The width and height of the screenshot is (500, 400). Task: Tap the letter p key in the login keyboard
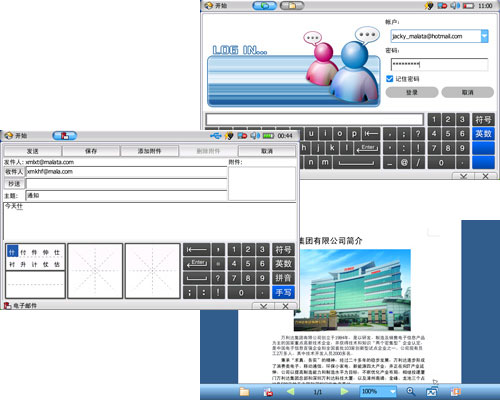[x=354, y=134]
